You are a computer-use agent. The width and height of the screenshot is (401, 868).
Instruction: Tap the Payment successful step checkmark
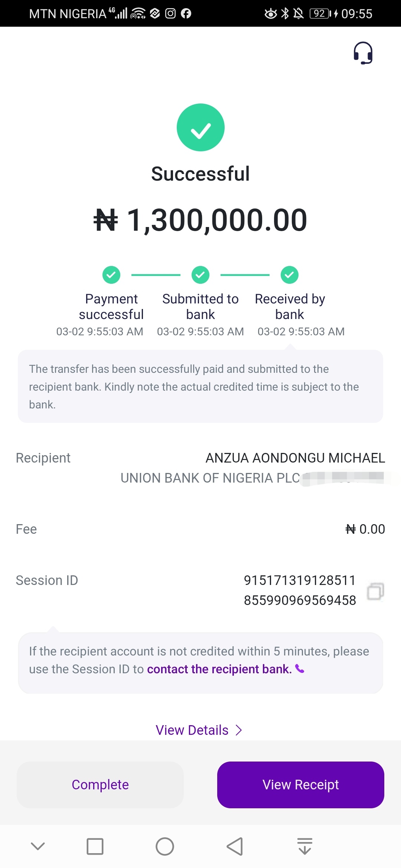111,275
